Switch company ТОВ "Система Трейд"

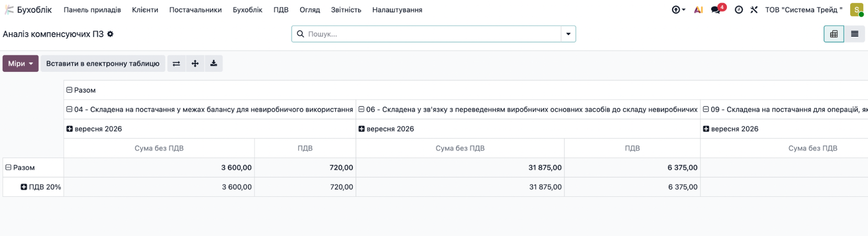[804, 10]
